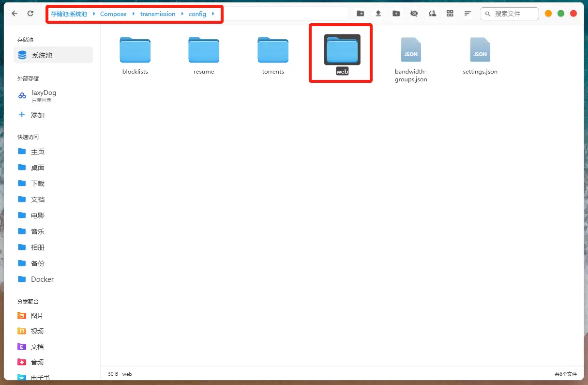Open the Docker quick access folder
The width and height of the screenshot is (588, 385).
(42, 279)
